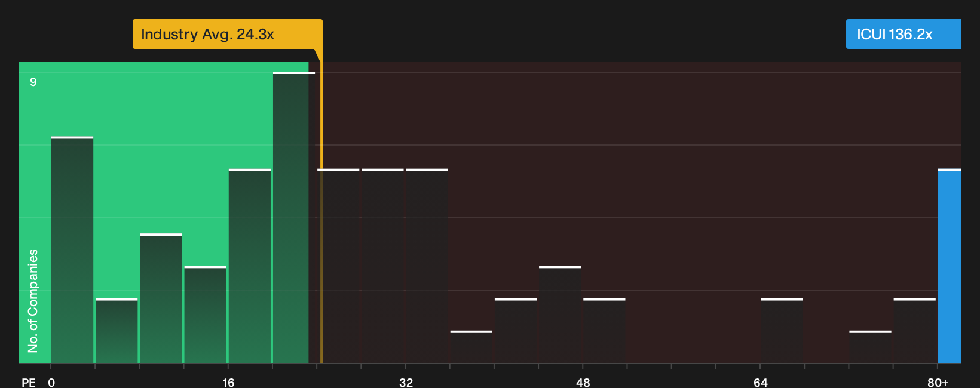Click the y-axis value 9
980x388 pixels.
33,82
